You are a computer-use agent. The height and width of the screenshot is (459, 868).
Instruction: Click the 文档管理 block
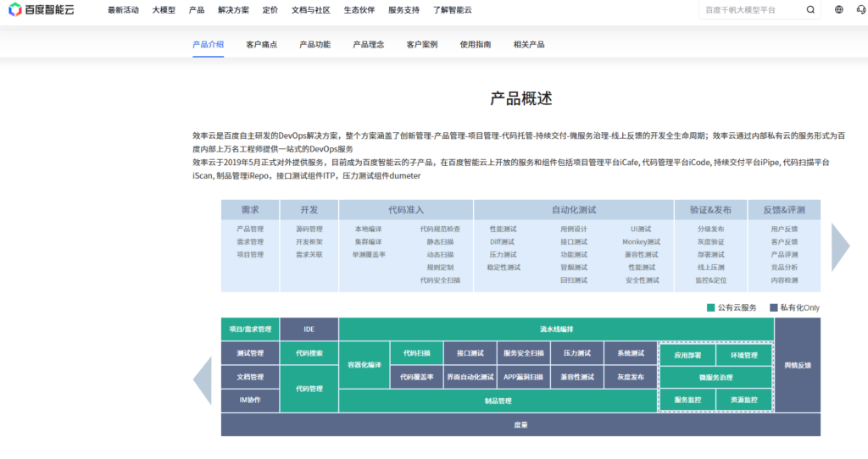pos(250,377)
